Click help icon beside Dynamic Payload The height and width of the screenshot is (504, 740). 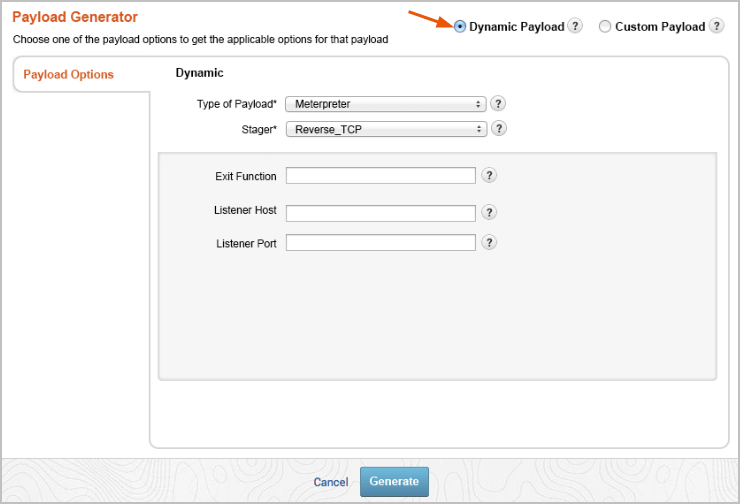(x=575, y=27)
